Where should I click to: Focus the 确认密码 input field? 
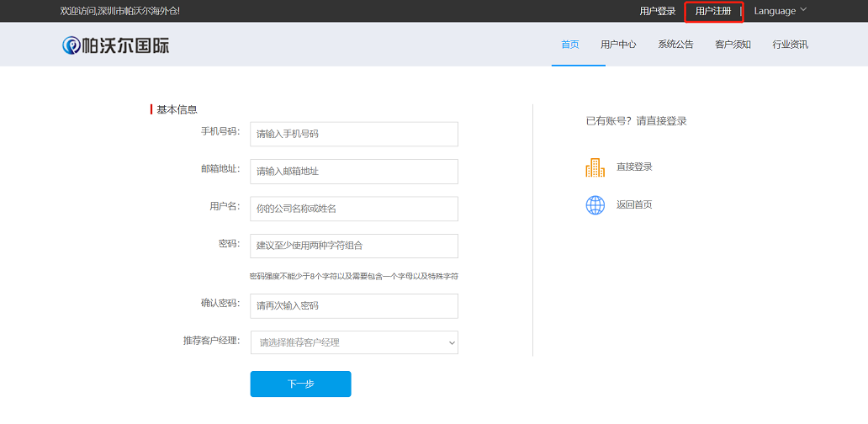tap(354, 306)
